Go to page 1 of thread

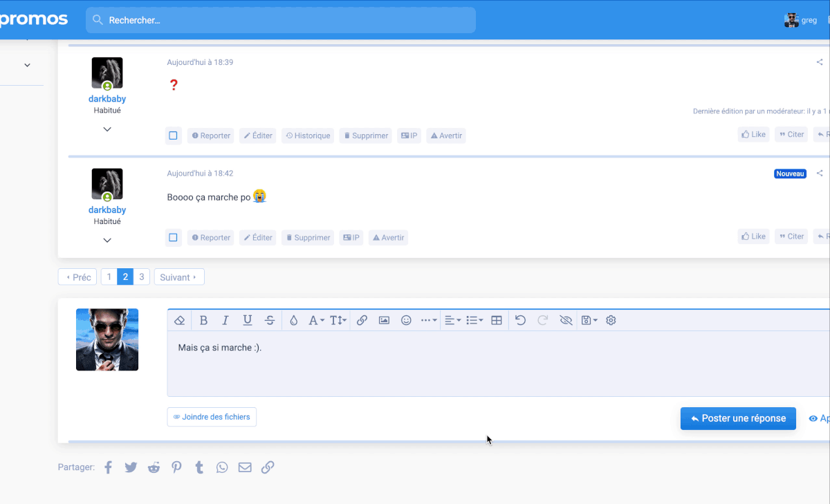tap(109, 277)
